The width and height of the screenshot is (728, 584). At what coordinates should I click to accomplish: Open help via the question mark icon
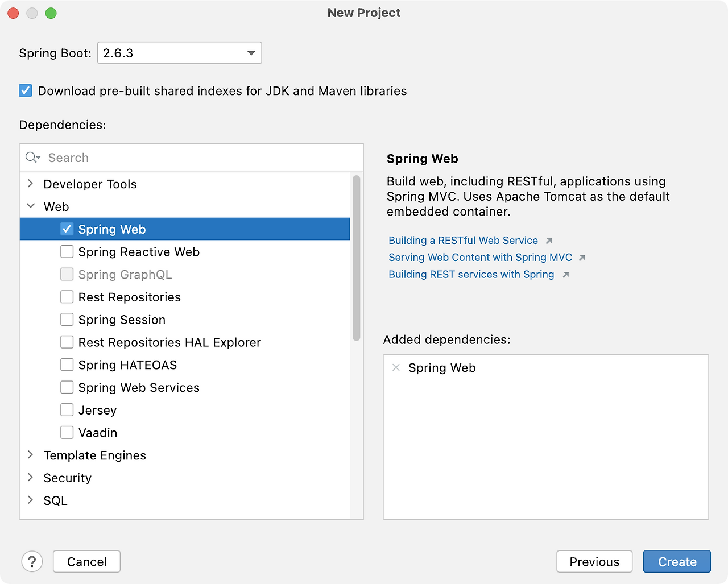coord(32,561)
